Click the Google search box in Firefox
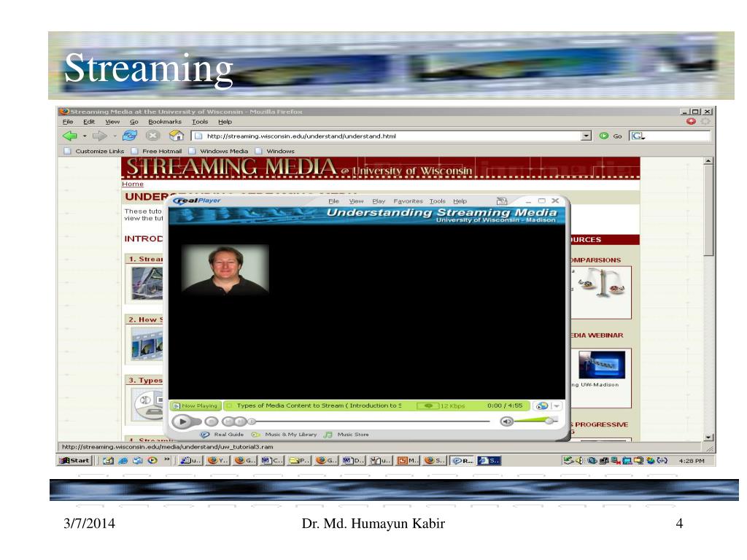This screenshot has width=747, height=560. pos(670,136)
